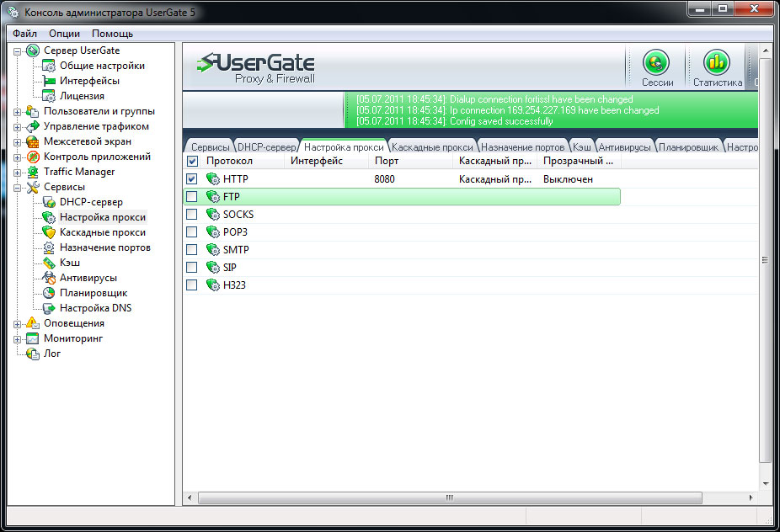Click the Пользователи и группы icon
Screen dimensions: 780x532
coord(33,111)
